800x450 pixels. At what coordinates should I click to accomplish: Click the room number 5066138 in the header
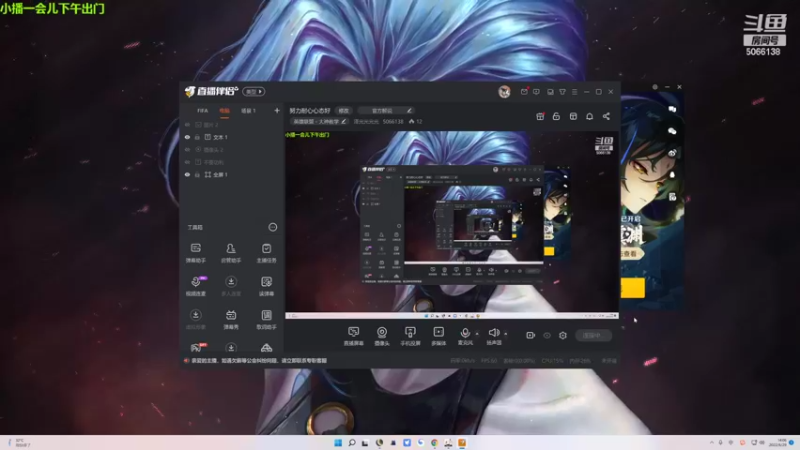tap(393, 121)
